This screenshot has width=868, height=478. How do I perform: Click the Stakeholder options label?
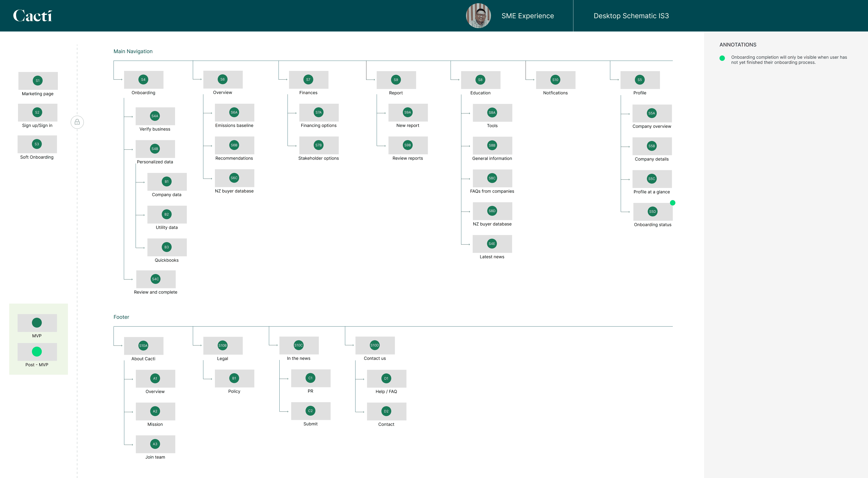pos(319,158)
